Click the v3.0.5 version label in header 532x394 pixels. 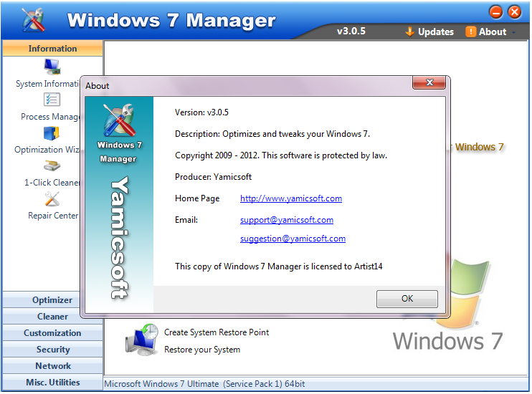[x=351, y=32]
